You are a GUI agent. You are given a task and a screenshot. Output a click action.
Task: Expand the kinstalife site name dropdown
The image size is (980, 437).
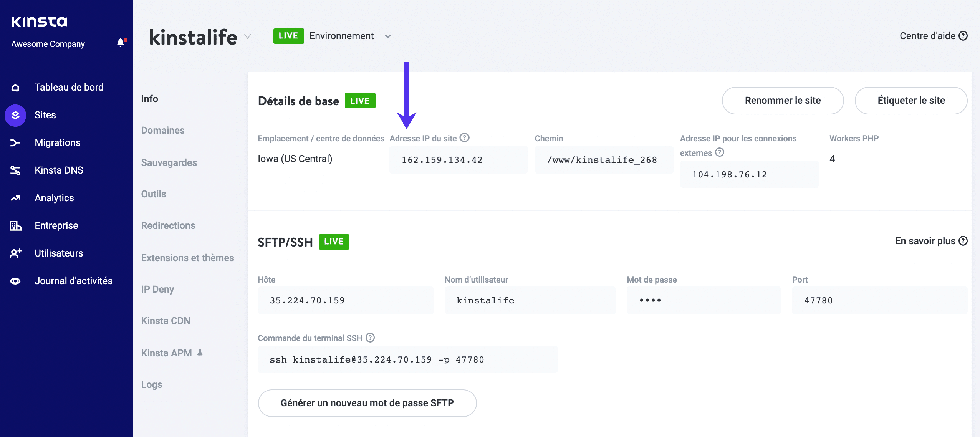248,37
